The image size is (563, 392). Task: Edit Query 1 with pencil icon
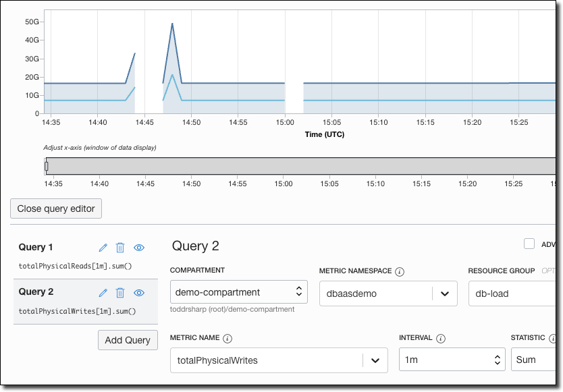coord(103,248)
